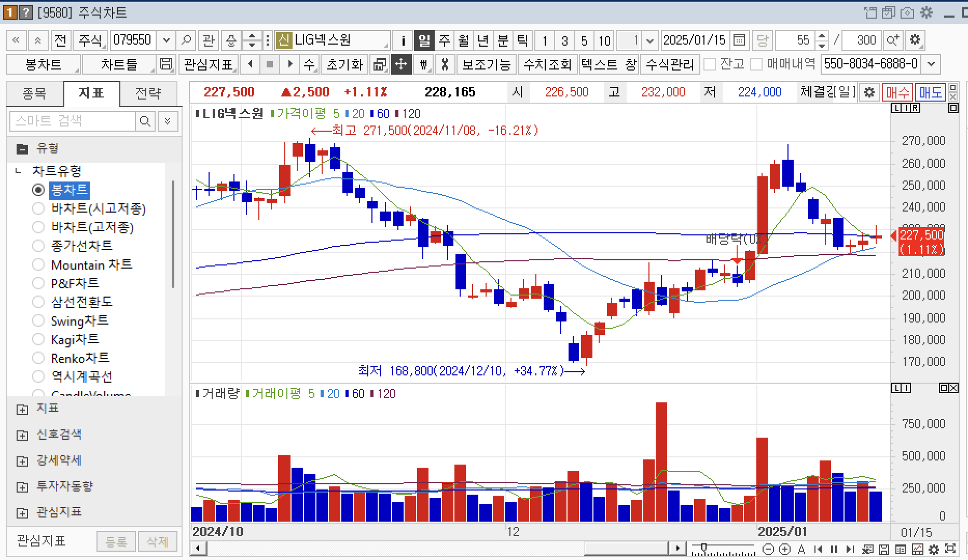
Task: Click the screenshot camera icon in title bar
Action: coord(907,12)
